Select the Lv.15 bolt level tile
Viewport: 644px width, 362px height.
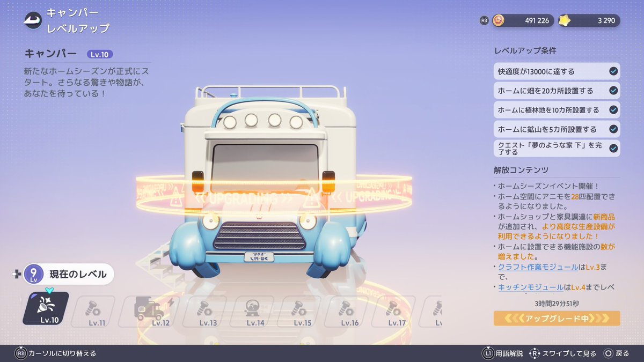[299, 311]
